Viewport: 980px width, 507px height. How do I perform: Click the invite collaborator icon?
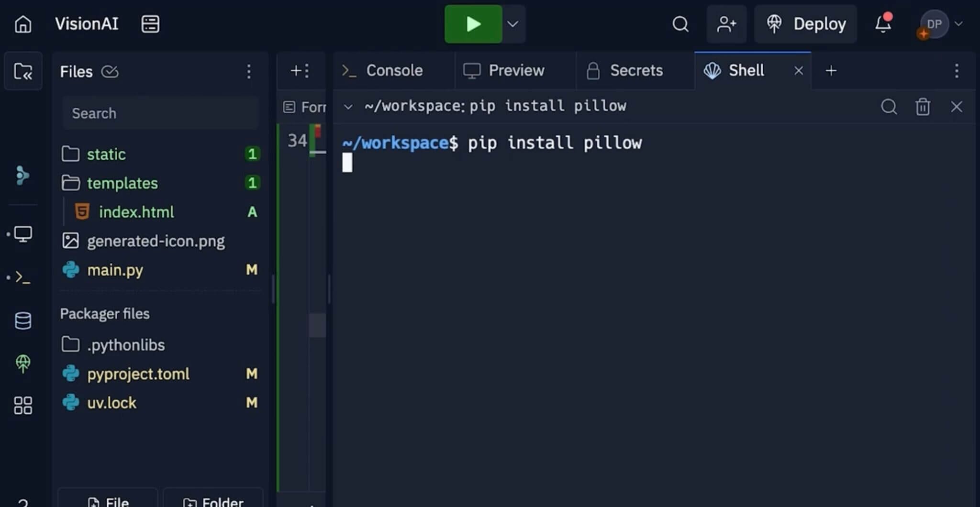coord(726,24)
